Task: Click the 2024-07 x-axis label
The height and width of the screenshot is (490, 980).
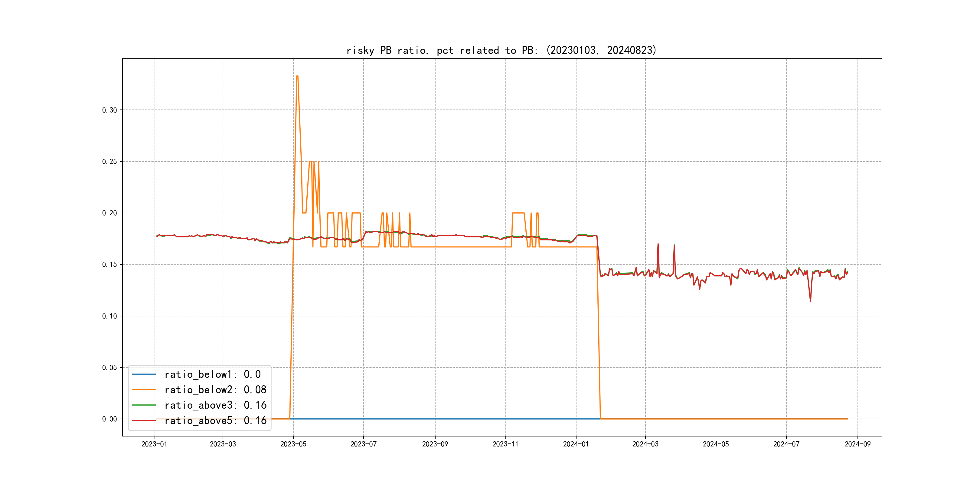Action: 786,444
